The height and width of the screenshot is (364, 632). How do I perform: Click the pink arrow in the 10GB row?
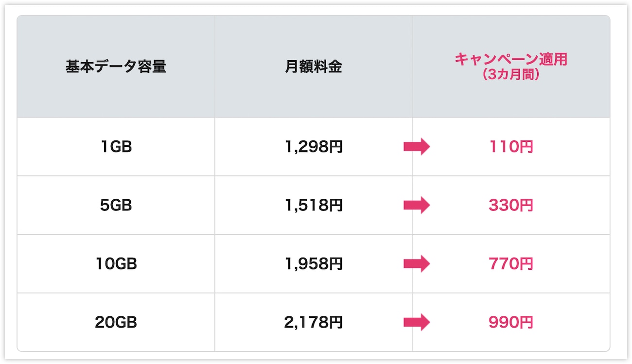pos(417,264)
